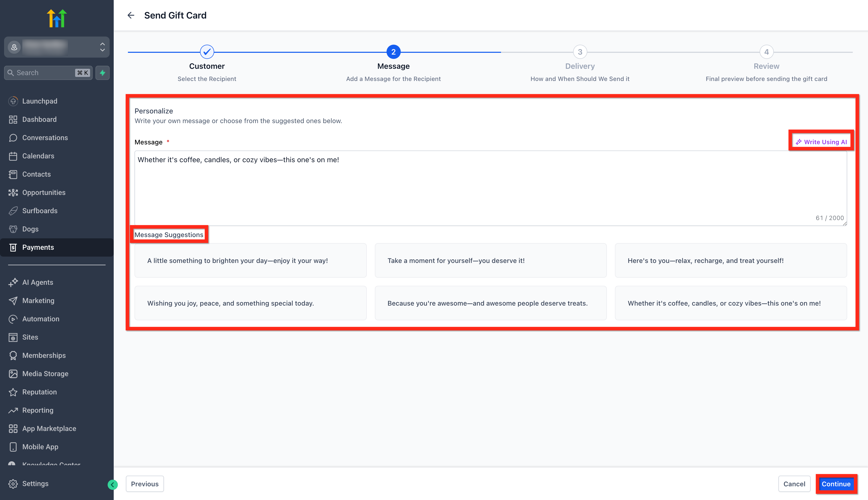This screenshot has width=868, height=500.
Task: Click the Write Using AI link
Action: (821, 142)
